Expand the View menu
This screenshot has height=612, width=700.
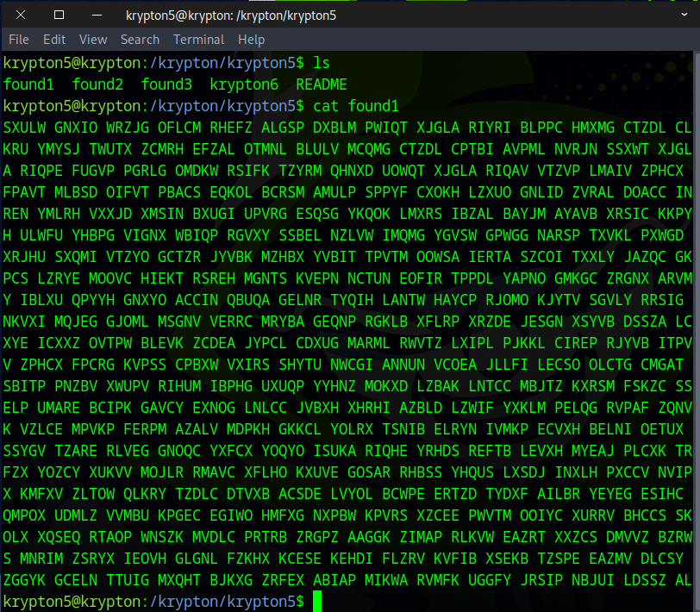click(93, 40)
